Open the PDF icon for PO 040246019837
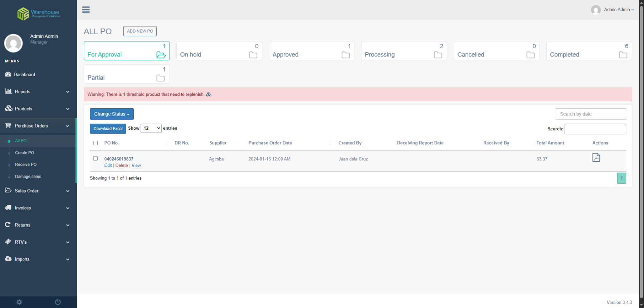 click(x=596, y=158)
